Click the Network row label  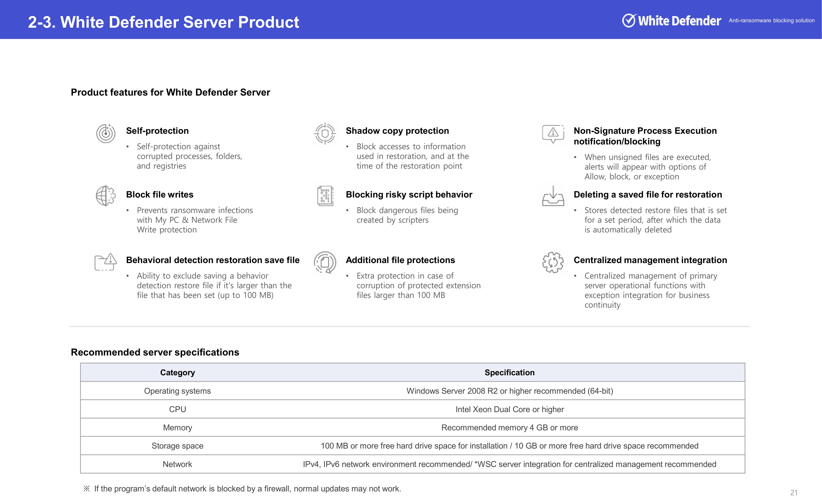177,464
